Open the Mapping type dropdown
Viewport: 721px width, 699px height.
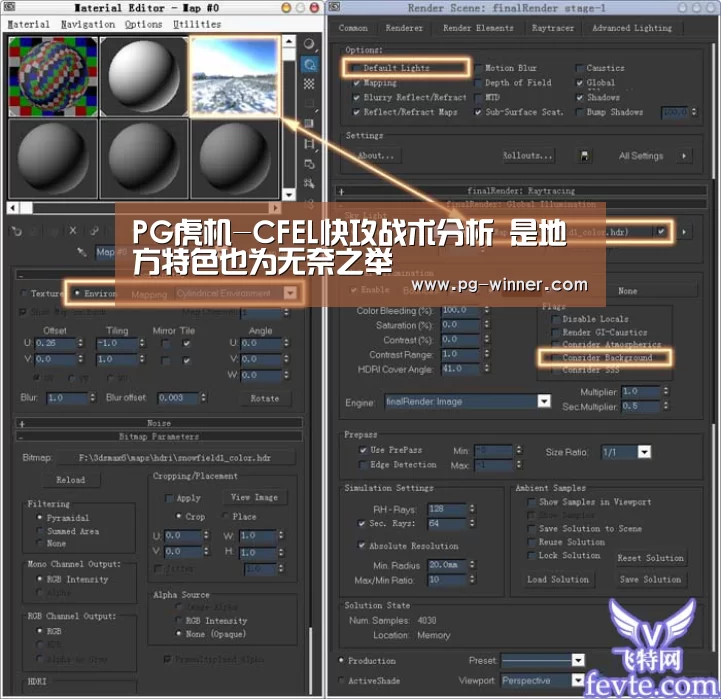290,293
